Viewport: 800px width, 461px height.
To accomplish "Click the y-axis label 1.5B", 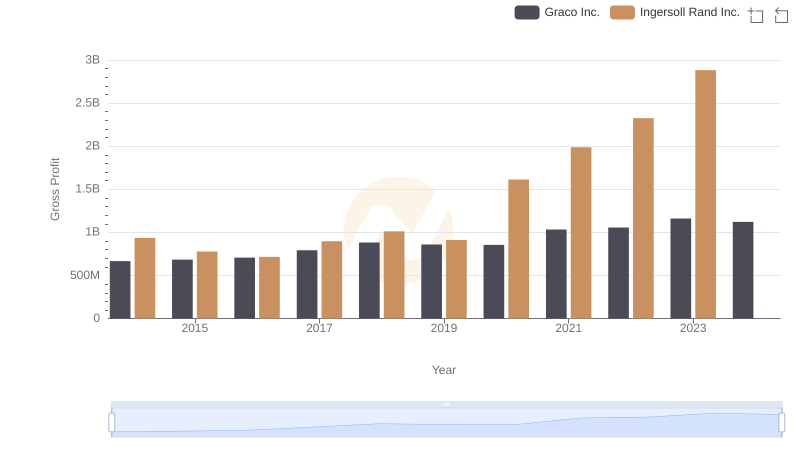I will pos(87,189).
